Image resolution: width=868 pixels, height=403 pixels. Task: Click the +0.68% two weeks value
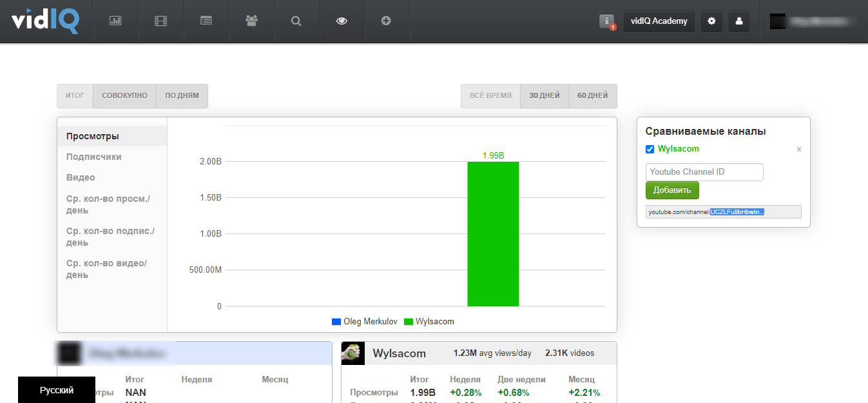coord(514,393)
